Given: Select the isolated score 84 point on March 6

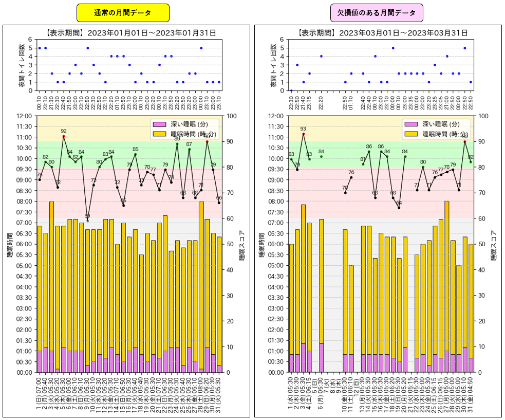Looking at the screenshot, I should [321, 156].
